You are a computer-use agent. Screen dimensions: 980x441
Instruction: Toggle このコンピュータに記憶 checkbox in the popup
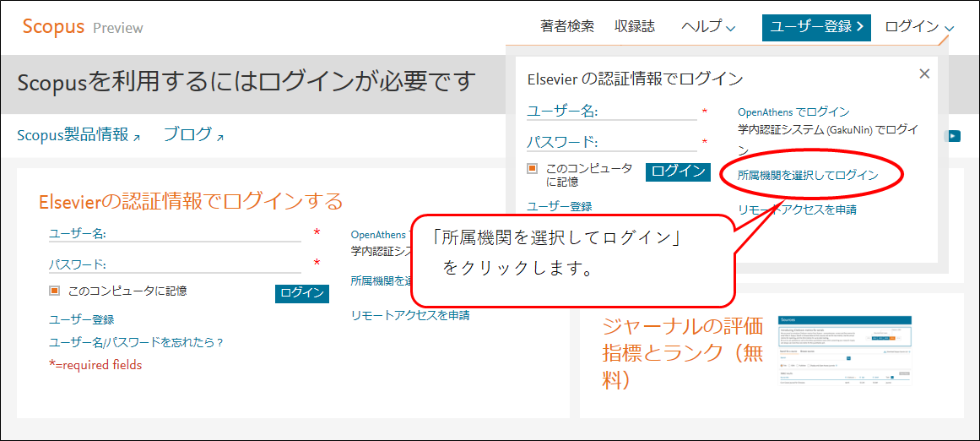pyautogui.click(x=533, y=168)
